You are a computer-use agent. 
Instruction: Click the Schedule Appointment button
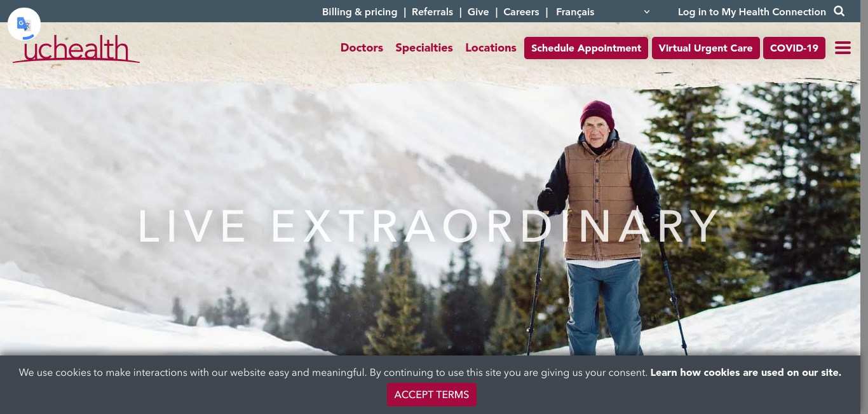[586, 48]
